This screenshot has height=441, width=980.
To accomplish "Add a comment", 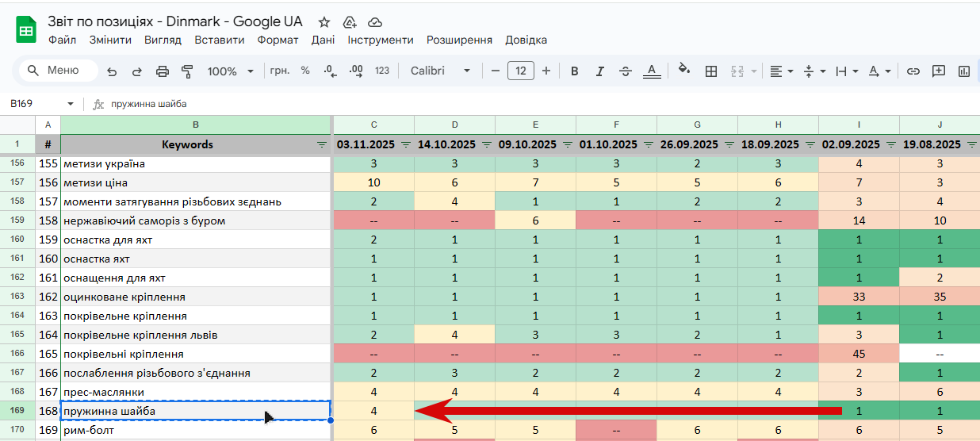I will pyautogui.click(x=939, y=71).
